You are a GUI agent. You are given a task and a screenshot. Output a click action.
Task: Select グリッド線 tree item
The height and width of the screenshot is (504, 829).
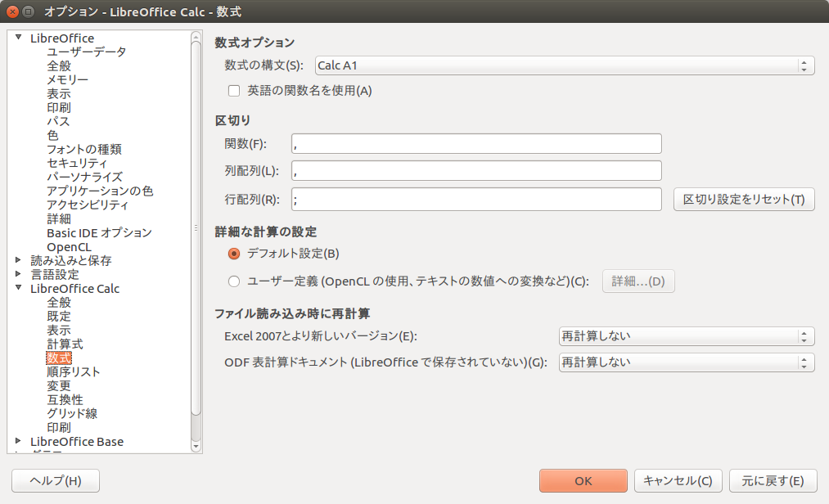point(72,413)
